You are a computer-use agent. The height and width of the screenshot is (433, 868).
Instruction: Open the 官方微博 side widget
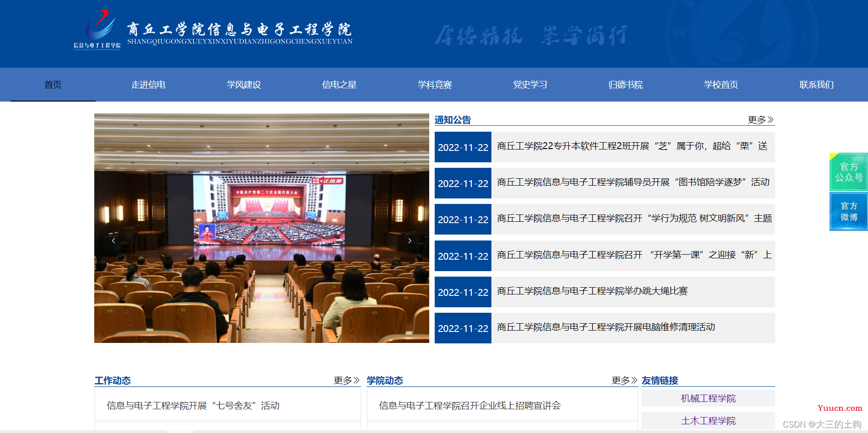[x=849, y=211]
